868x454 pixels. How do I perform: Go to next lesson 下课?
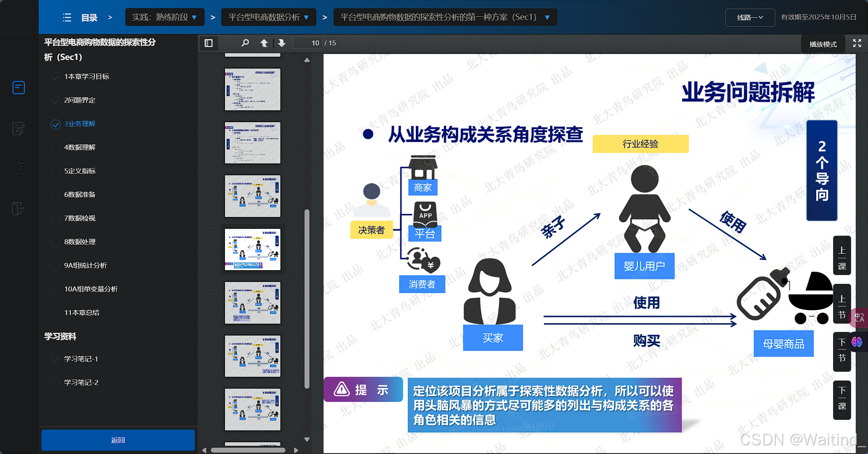(842, 400)
